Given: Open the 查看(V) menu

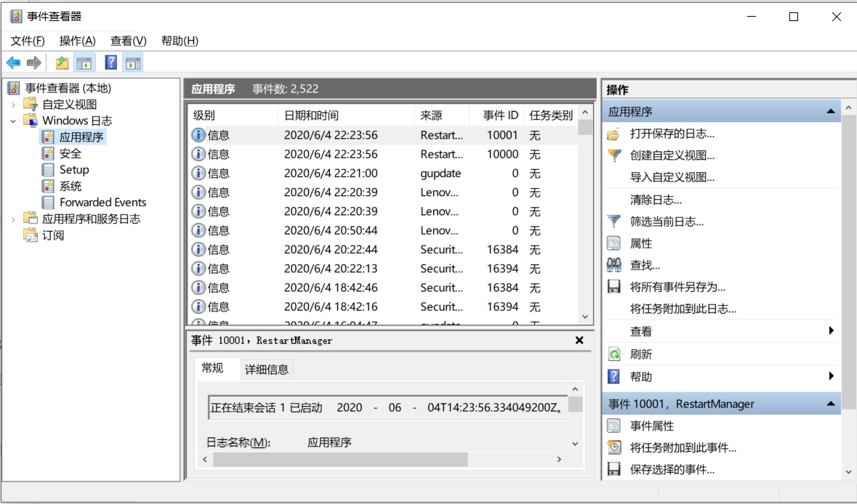Looking at the screenshot, I should [129, 41].
